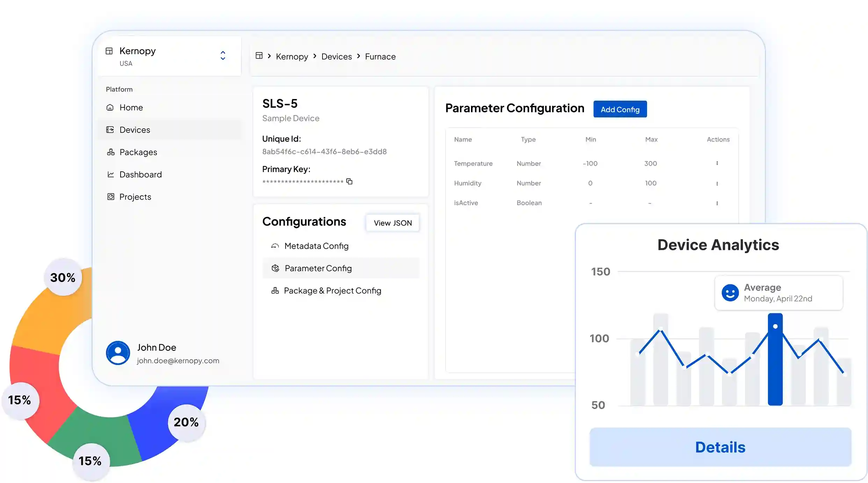Open Metadata Config section
Image resolution: width=868 pixels, height=483 pixels.
pos(316,246)
